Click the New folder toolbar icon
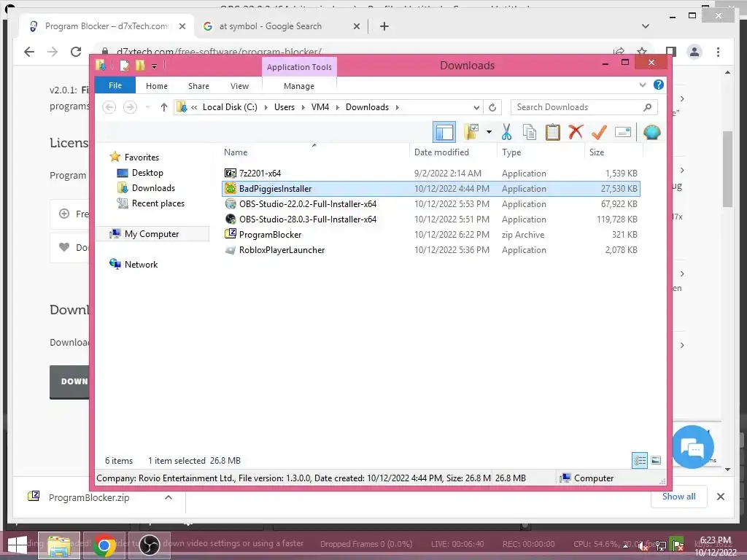The width and height of the screenshot is (747, 560). 472,132
